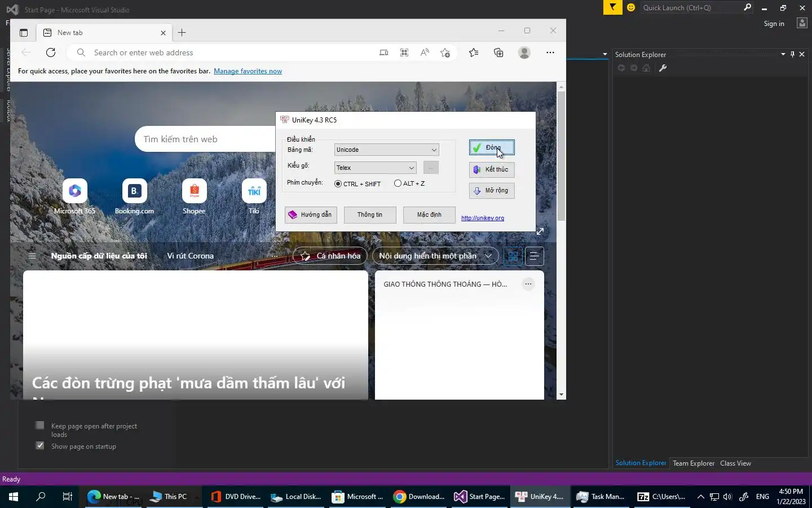Go back in Edge browser
Screen dimensions: 812x508
click(x=26, y=52)
